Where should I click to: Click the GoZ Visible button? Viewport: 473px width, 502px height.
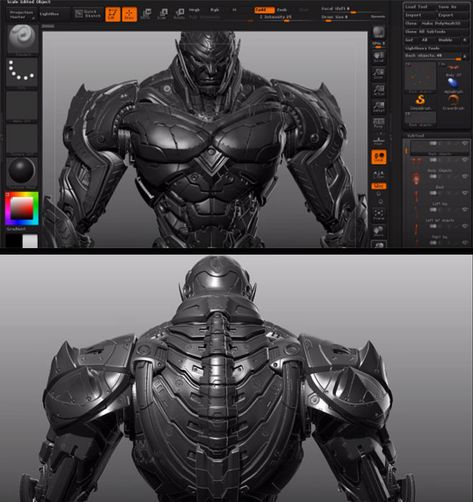click(445, 40)
